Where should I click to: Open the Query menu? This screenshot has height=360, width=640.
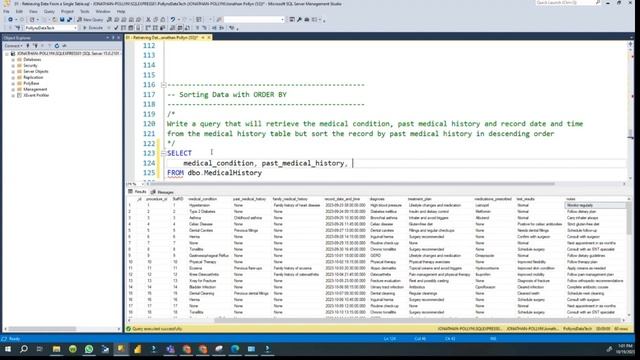(x=49, y=11)
